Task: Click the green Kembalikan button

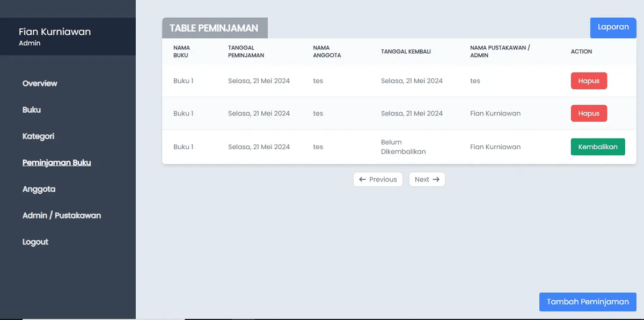Action: coord(597,147)
